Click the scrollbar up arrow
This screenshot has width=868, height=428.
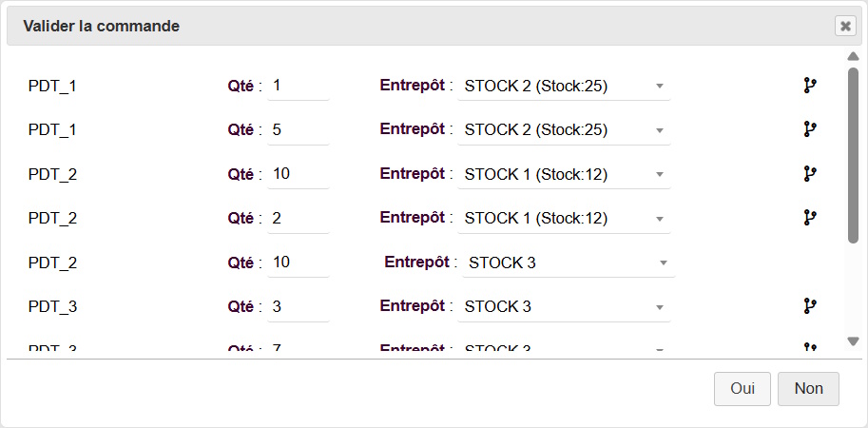853,56
